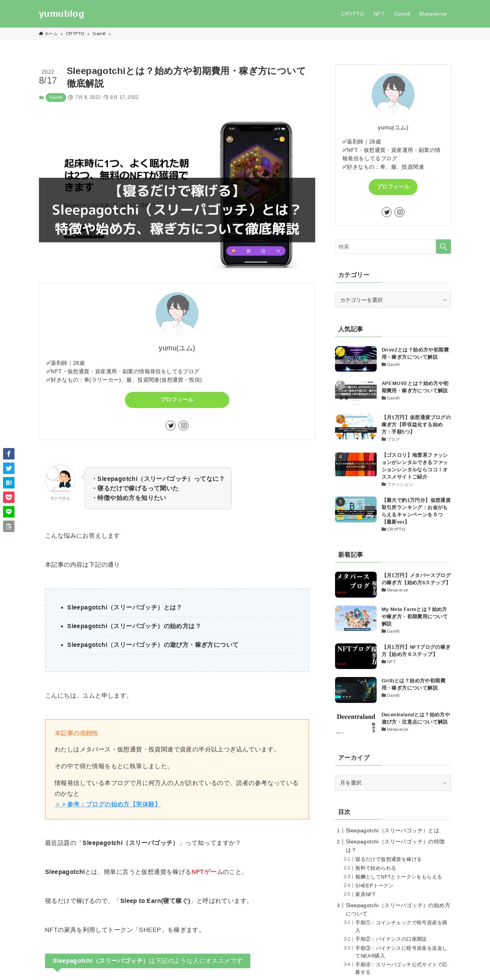
Task: Click the NFTゲーム red link
Action: (207, 872)
